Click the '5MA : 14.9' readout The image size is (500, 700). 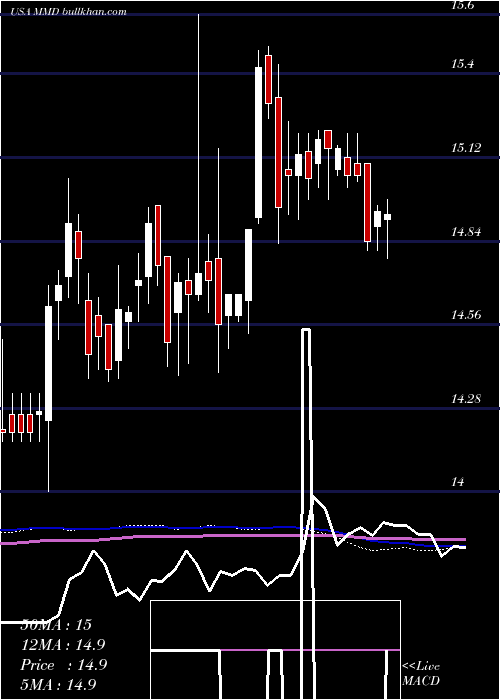58,684
